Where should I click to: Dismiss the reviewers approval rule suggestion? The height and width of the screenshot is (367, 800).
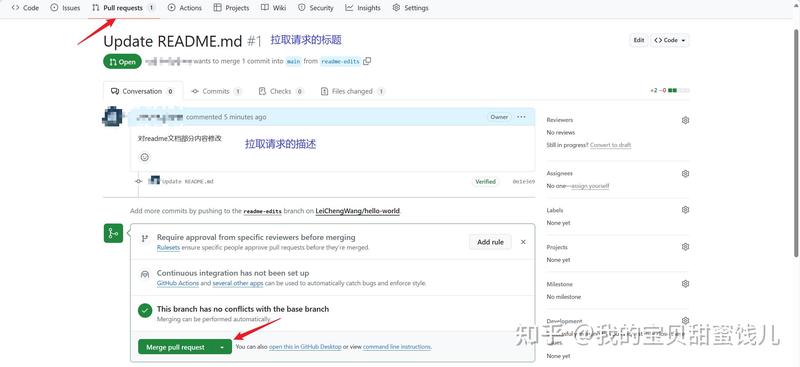tap(523, 242)
